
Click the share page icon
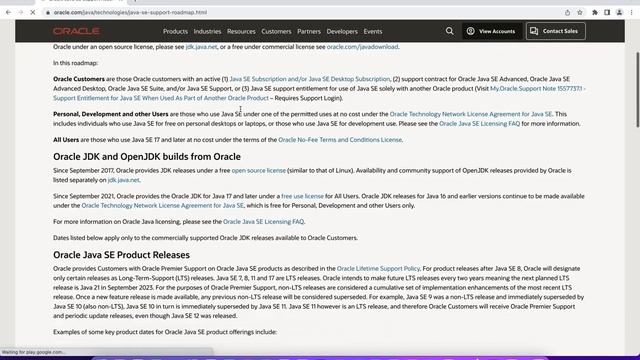tap(567, 13)
